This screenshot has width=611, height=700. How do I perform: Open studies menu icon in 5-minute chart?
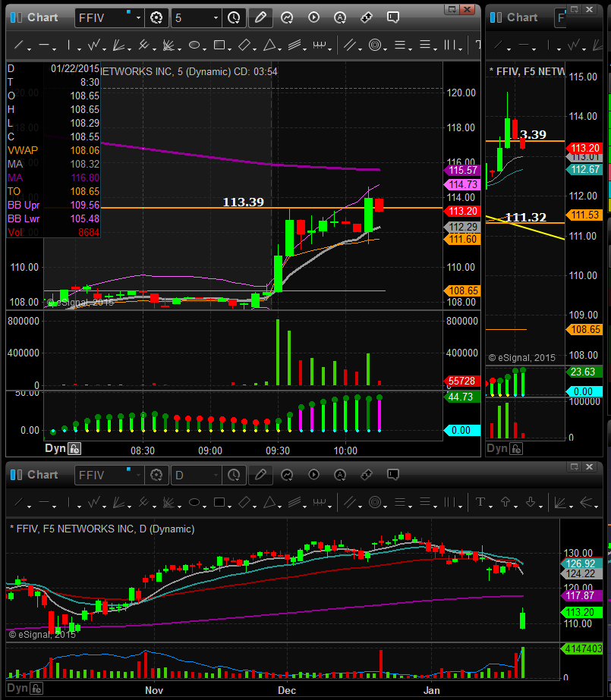[x=287, y=18]
